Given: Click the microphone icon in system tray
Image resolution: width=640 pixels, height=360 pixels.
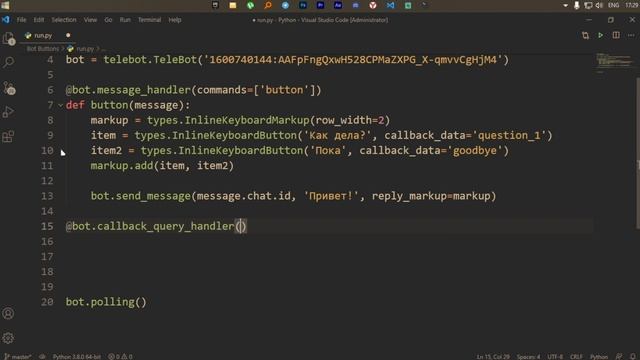Looking at the screenshot, I should pyautogui.click(x=576, y=5).
